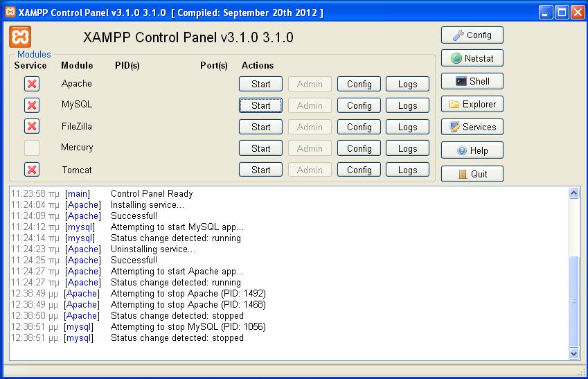This screenshot has width=588, height=379.
Task: Open Netstat with globe icon
Action: 472,58
